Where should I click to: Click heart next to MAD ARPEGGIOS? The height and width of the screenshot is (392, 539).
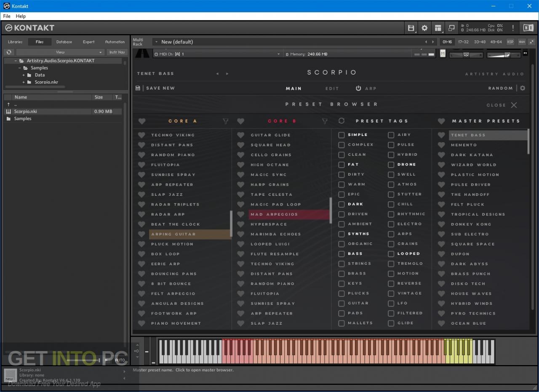pyautogui.click(x=240, y=214)
